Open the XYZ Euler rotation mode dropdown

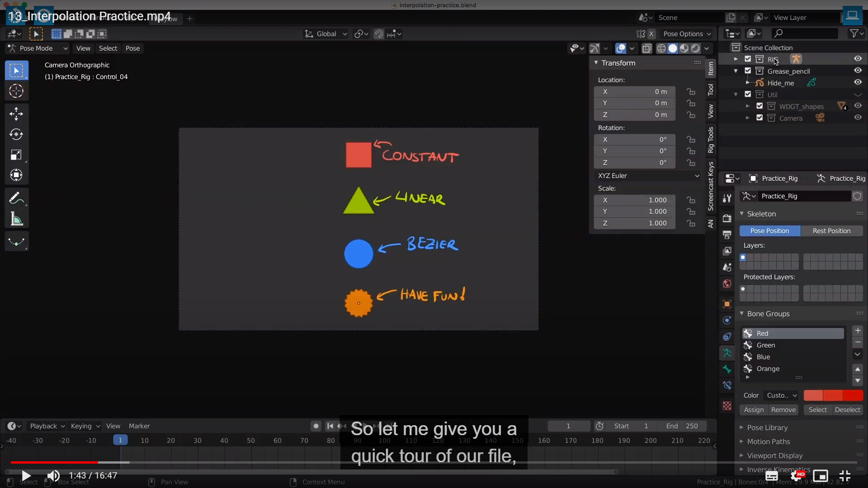[x=648, y=176]
